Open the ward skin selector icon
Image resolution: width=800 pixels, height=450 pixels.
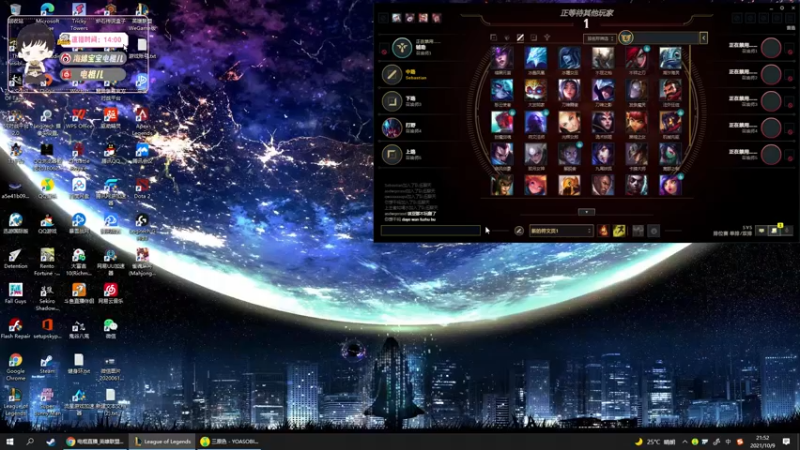pos(638,231)
